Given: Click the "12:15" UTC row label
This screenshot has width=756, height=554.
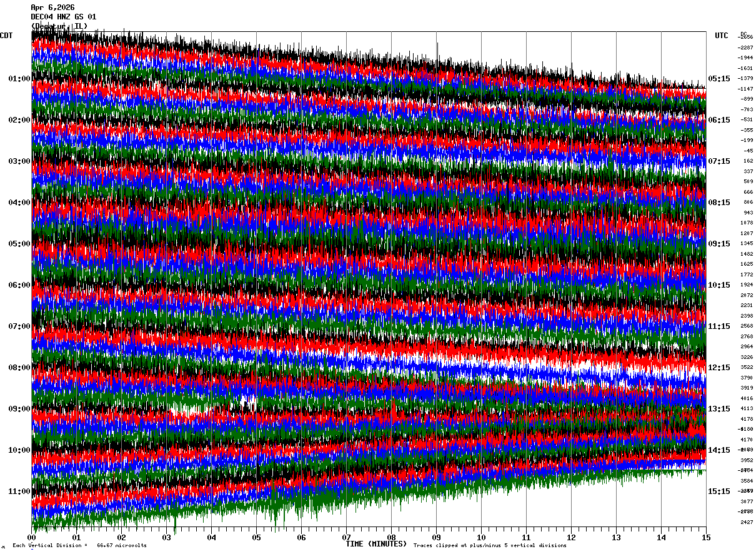Looking at the screenshot, I should (x=719, y=368).
